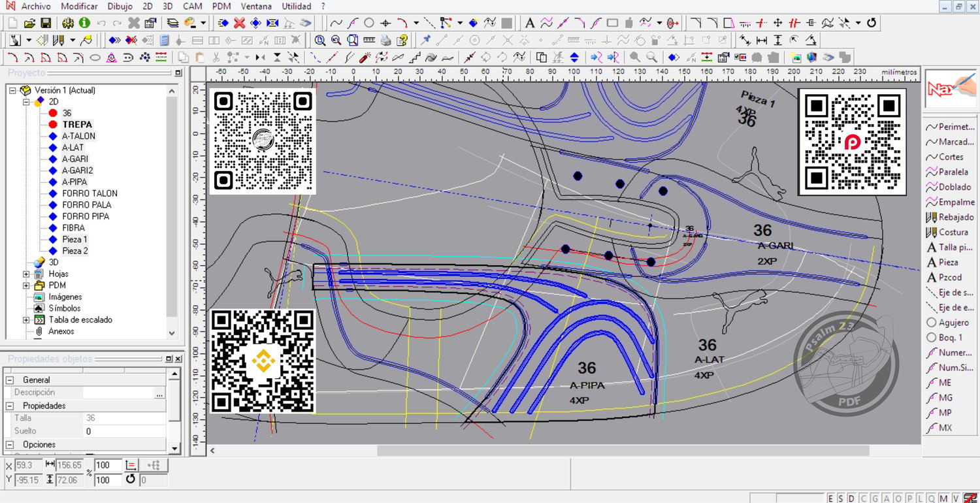
Task: Toggle the D indicator in the status bar
Action: 852,498
